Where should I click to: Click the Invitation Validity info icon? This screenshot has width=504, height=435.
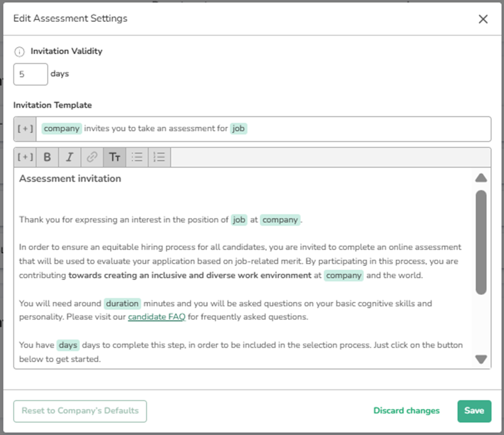click(x=20, y=52)
